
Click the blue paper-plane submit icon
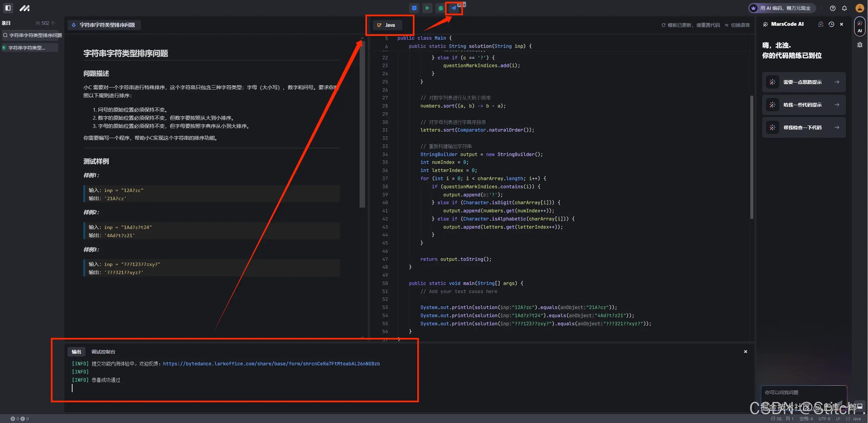coord(453,8)
